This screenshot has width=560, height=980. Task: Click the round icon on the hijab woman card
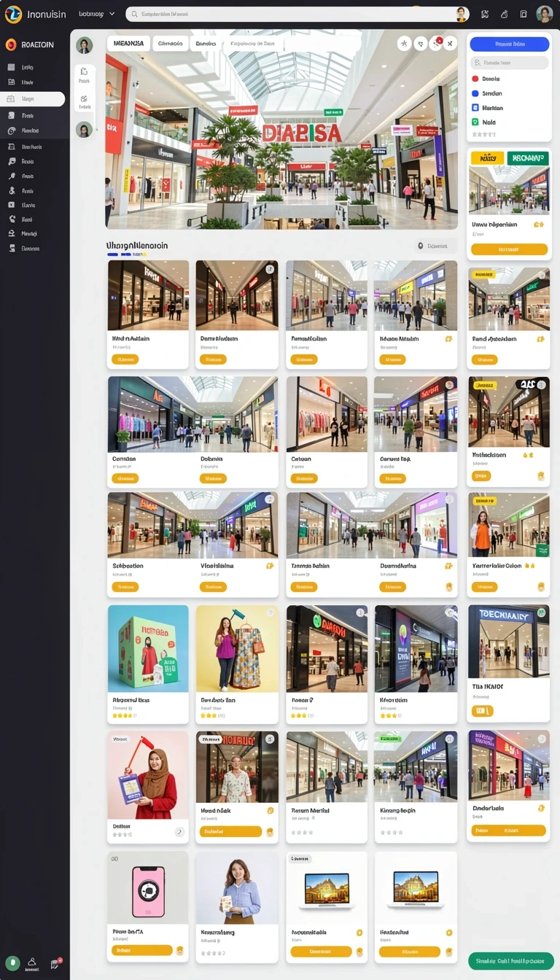click(x=179, y=832)
